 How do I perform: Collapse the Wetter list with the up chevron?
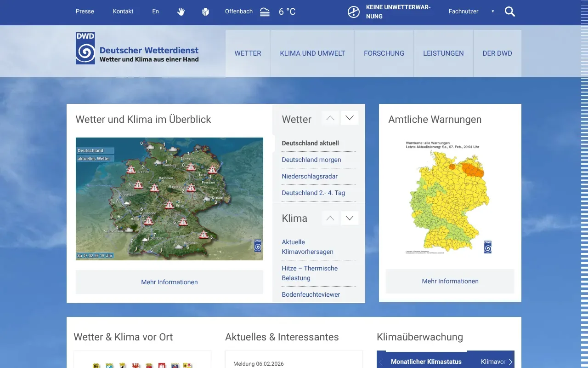tap(330, 118)
